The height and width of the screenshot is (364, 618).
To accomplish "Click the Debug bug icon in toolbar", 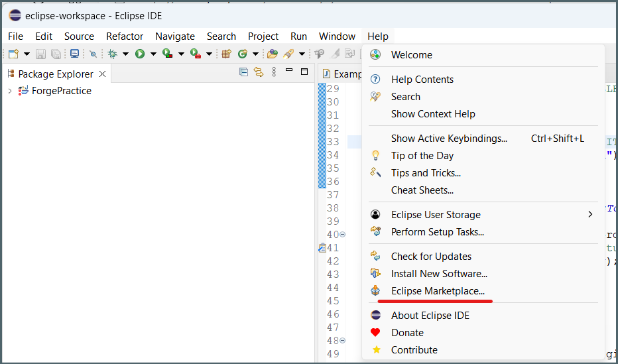I will point(113,54).
